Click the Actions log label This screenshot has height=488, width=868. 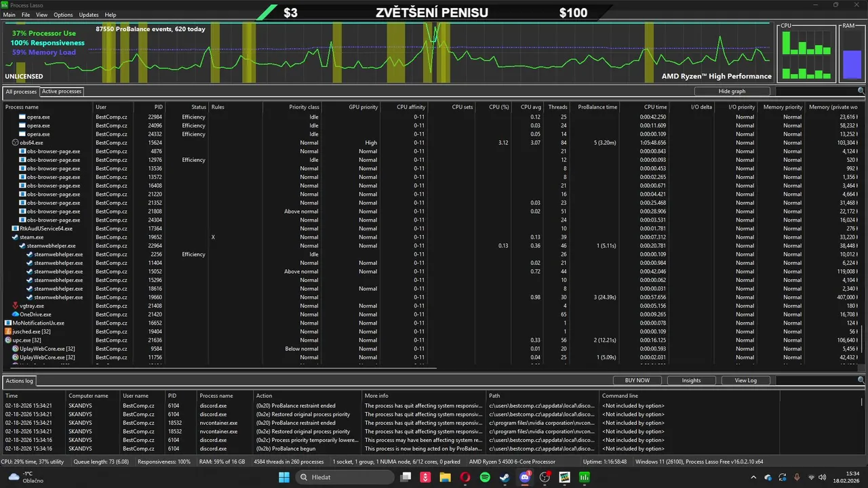coord(19,381)
